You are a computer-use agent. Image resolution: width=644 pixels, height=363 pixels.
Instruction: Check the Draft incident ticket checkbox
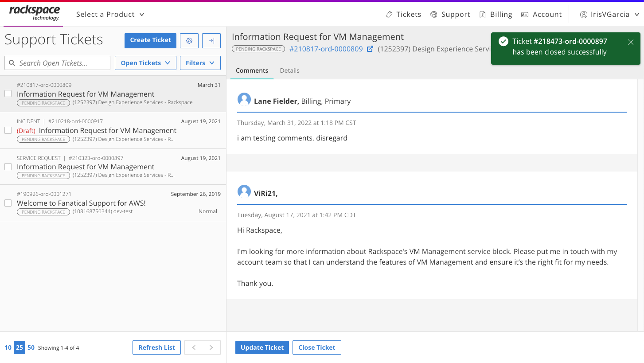click(x=8, y=130)
